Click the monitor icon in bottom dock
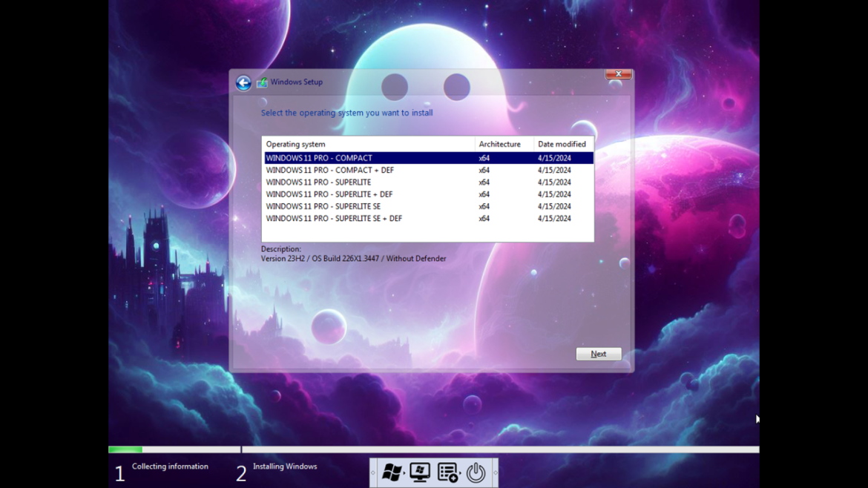The height and width of the screenshot is (488, 868). tap(420, 472)
